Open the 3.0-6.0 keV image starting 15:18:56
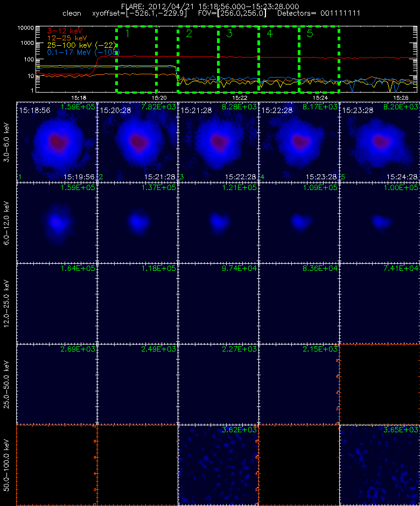 pyautogui.click(x=57, y=142)
